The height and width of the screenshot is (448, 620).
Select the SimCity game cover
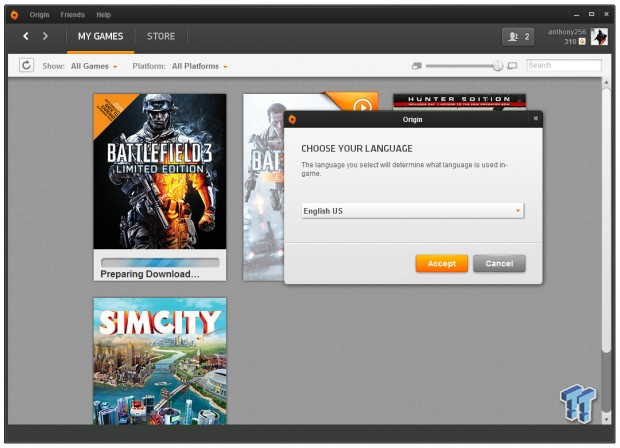coord(160,361)
